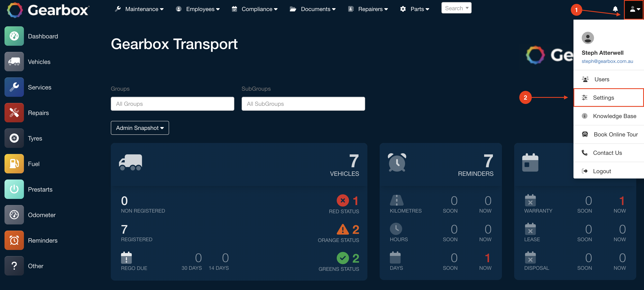Open the Fuel pump icon
Viewport: 644px width, 290px height.
(14, 164)
